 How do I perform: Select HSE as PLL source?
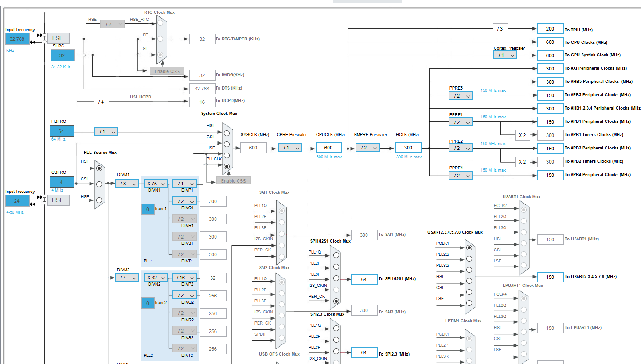pyautogui.click(x=99, y=200)
